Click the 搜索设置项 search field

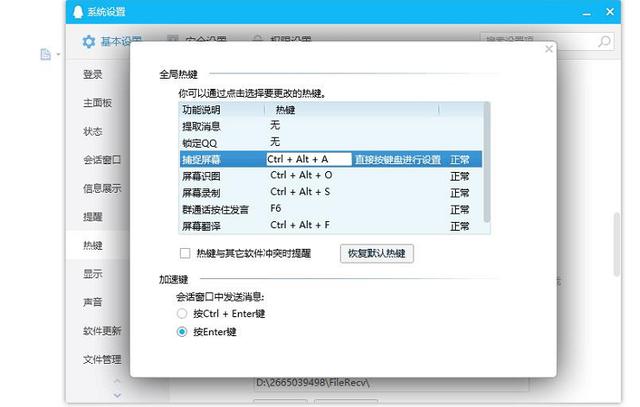[538, 42]
